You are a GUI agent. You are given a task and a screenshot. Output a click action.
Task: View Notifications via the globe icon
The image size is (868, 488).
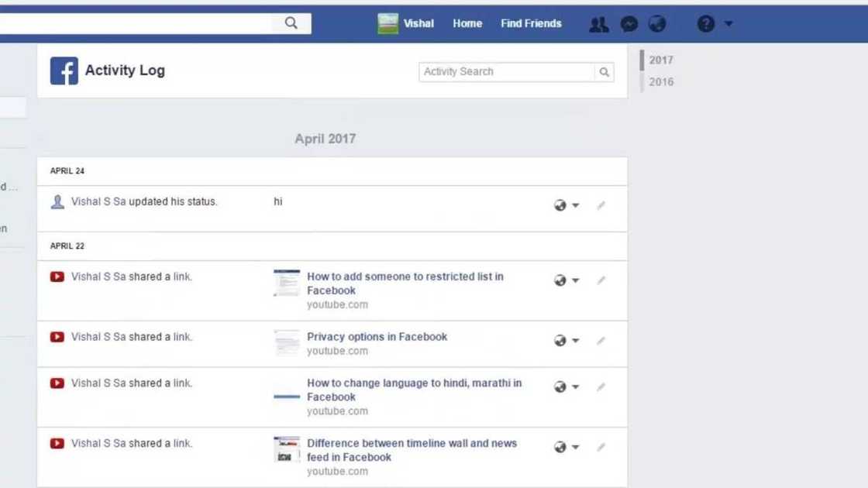coord(657,24)
